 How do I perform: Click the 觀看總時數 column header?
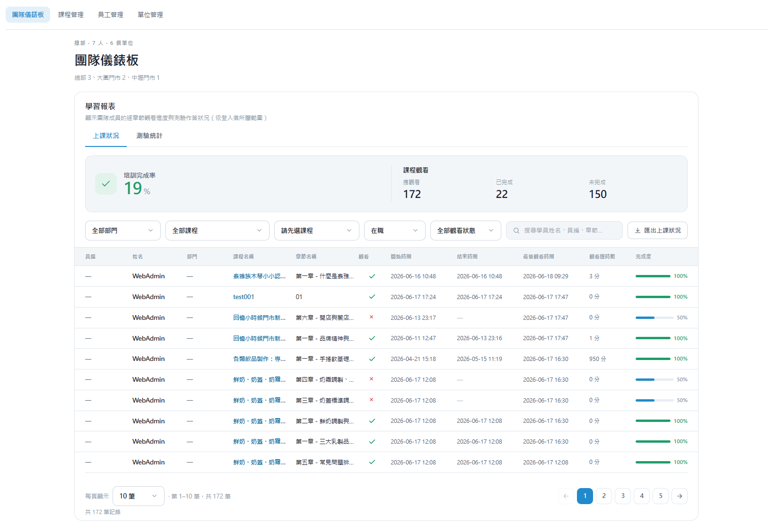pos(602,257)
